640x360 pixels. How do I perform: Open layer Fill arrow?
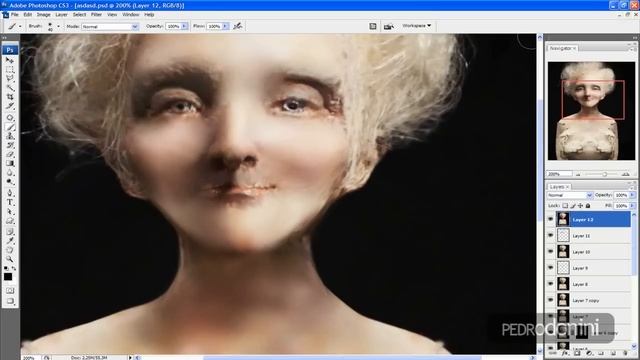point(632,206)
